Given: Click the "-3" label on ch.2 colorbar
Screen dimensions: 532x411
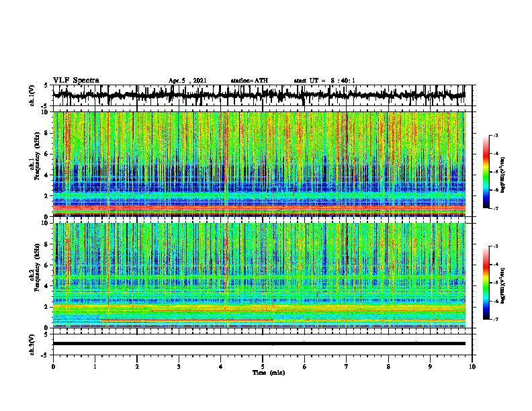Looking at the screenshot, I should pos(495,246).
